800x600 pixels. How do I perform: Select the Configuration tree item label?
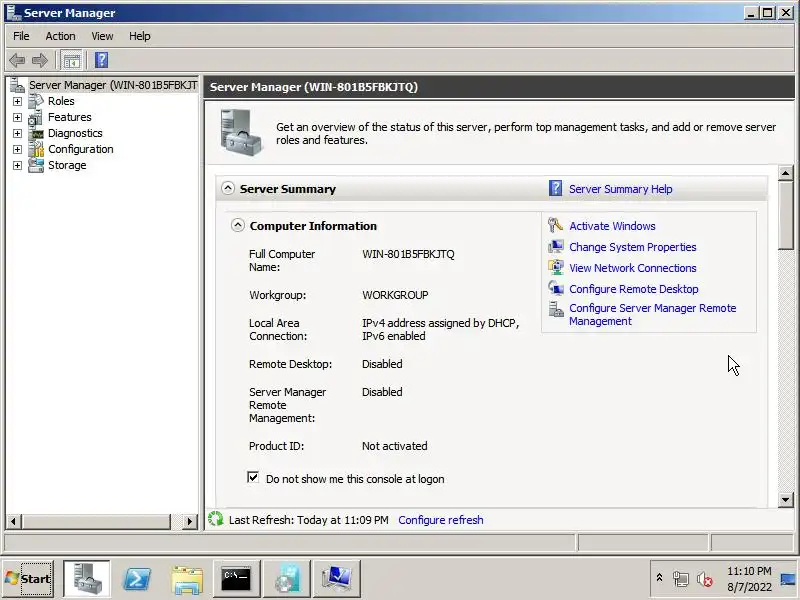click(x=81, y=149)
